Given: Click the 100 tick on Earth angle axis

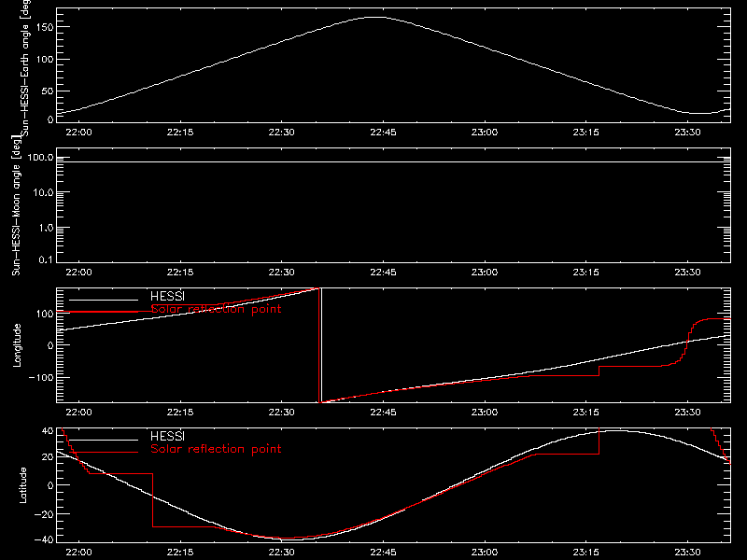Looking at the screenshot, I should tap(47, 59).
